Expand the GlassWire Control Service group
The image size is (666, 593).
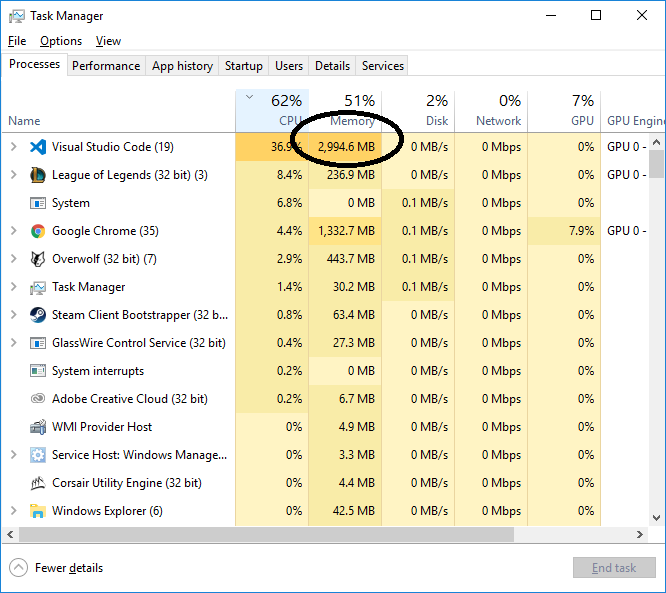14,343
